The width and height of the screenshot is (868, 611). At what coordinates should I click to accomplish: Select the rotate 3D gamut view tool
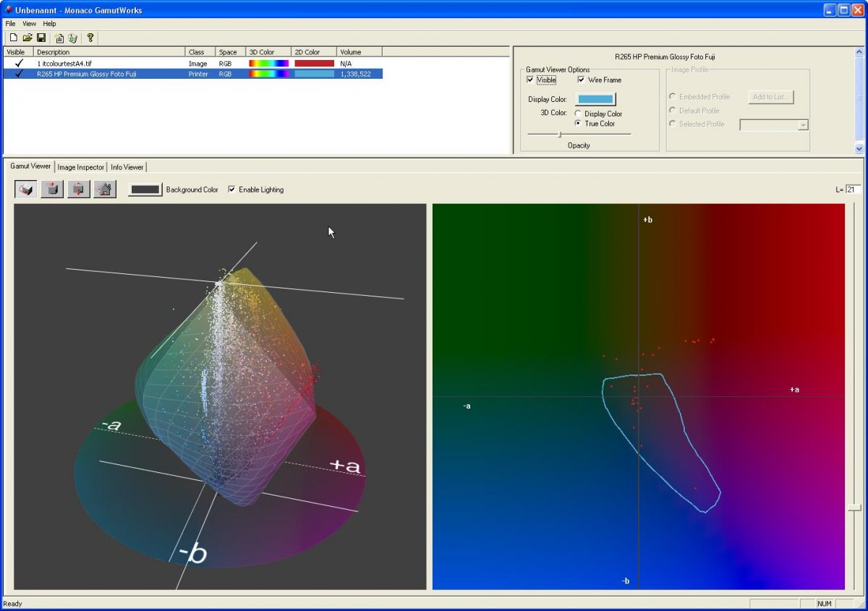pos(26,189)
